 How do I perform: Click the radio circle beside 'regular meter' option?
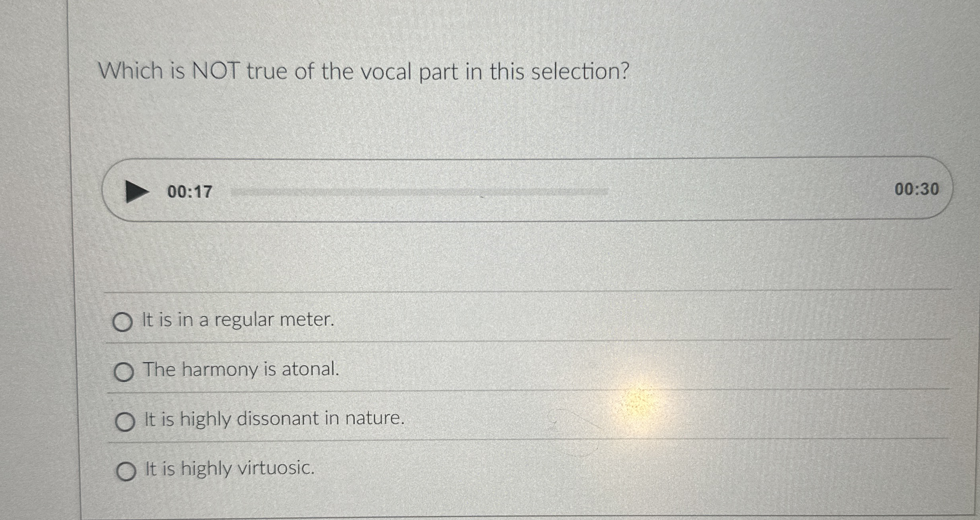124,321
